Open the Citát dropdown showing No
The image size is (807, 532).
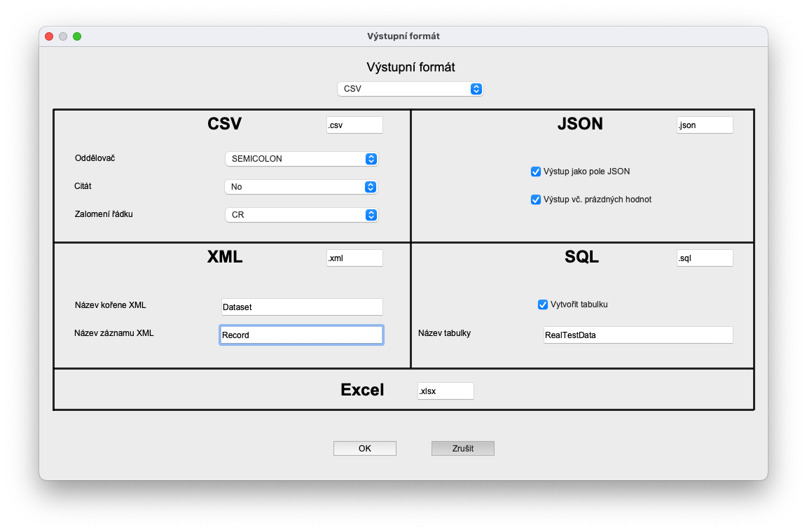click(301, 187)
